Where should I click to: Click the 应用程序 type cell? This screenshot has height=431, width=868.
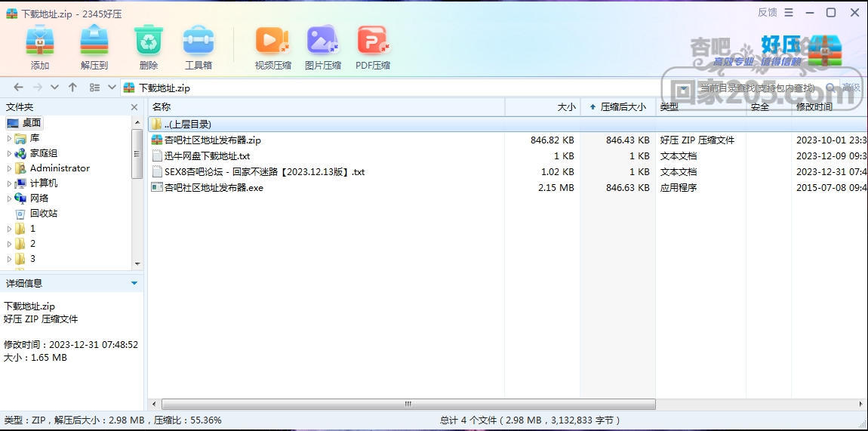coord(678,187)
